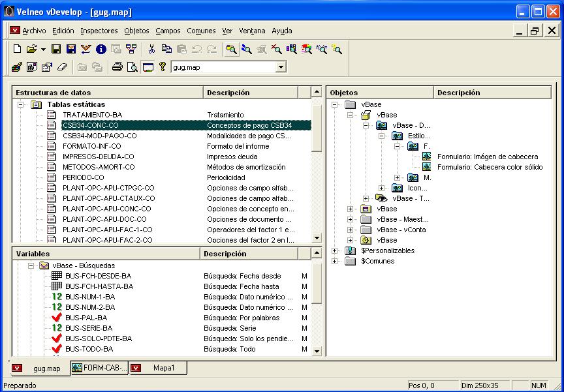Select the eraser tool icon
The image size is (564, 392).
point(62,67)
